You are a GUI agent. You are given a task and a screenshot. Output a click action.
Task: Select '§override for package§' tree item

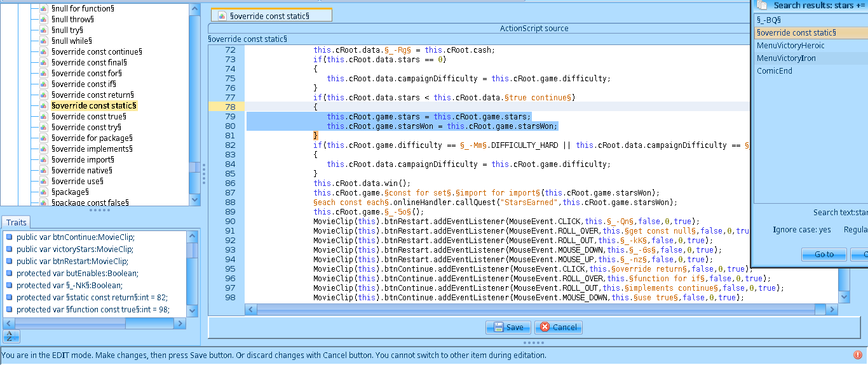point(92,138)
